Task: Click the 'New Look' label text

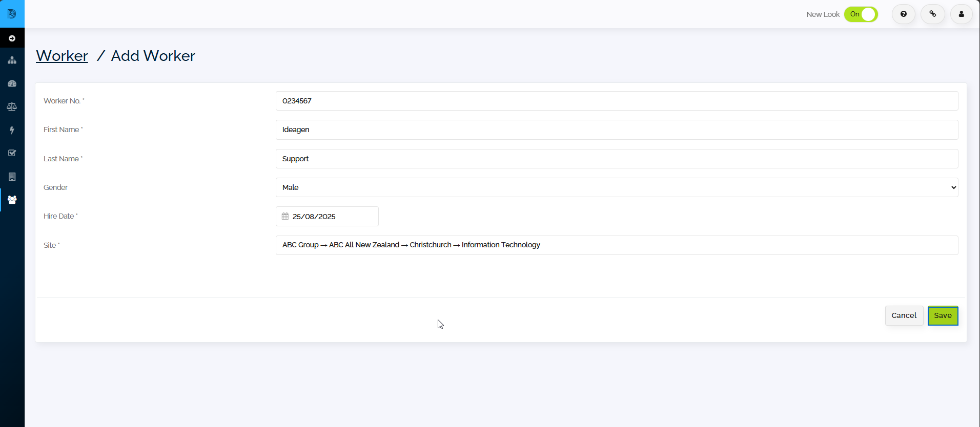Action: 823,14
